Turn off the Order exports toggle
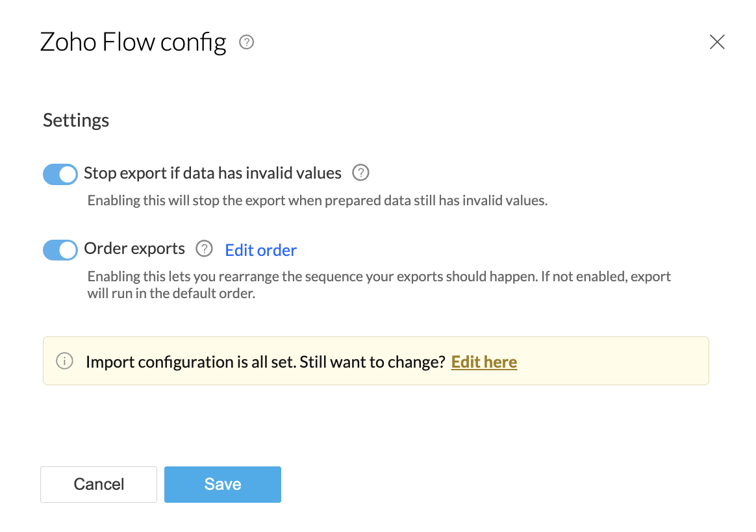This screenshot has height=532, width=756. click(60, 249)
